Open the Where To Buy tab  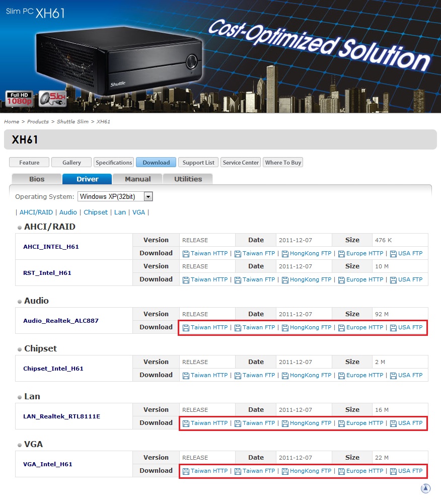point(283,162)
